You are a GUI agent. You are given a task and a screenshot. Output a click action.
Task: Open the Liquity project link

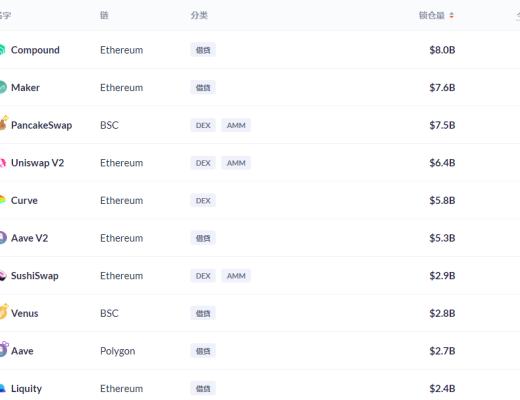(26, 389)
